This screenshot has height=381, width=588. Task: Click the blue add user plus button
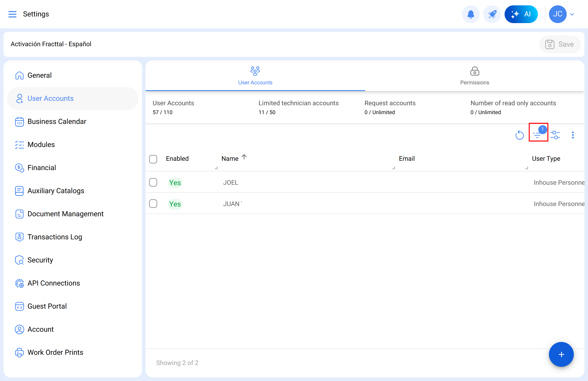[561, 354]
